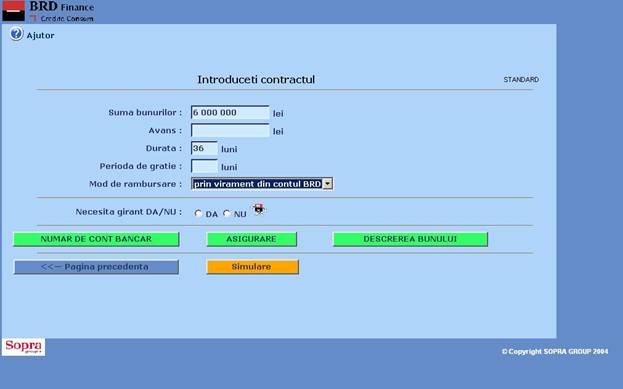Click the STANDARD label text

[x=521, y=80]
